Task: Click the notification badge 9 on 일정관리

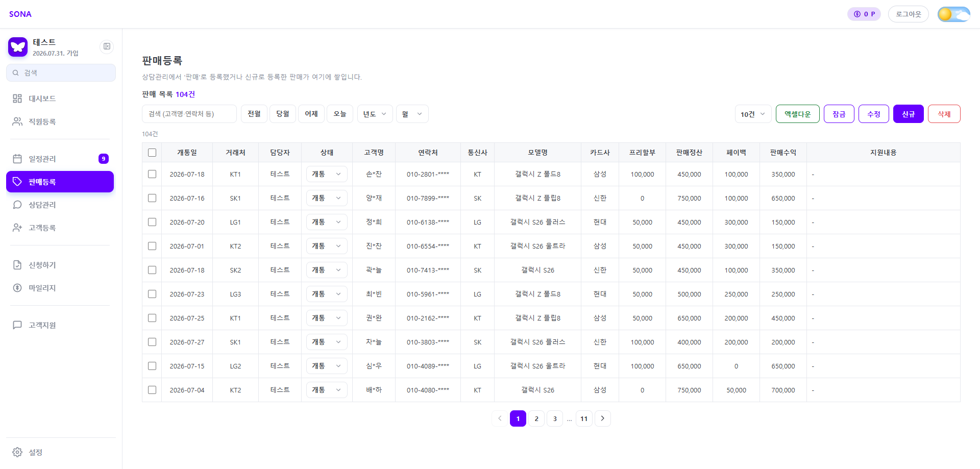Action: 104,159
